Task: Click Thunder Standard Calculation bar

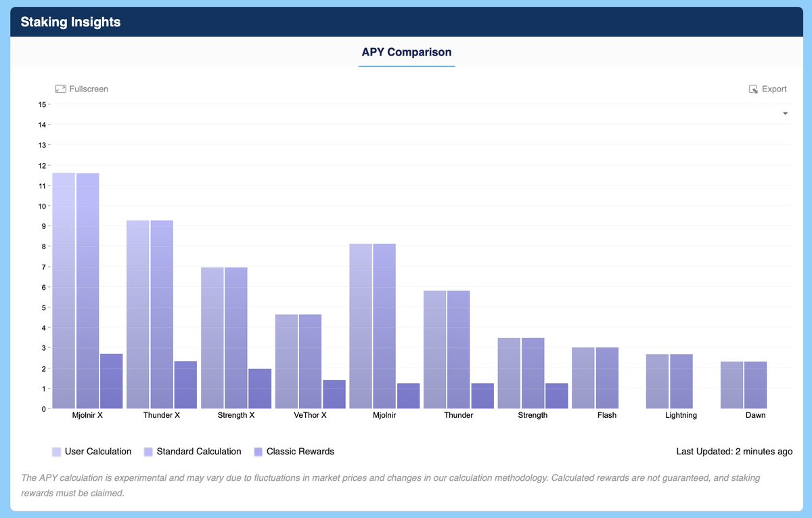Action: [459, 349]
